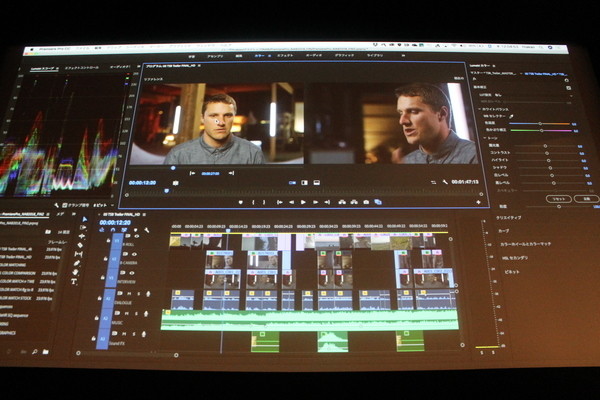Viewport: 600px width, 400px height.
Task: Hide the V1 INTERVIEW track output
Action: tap(132, 273)
